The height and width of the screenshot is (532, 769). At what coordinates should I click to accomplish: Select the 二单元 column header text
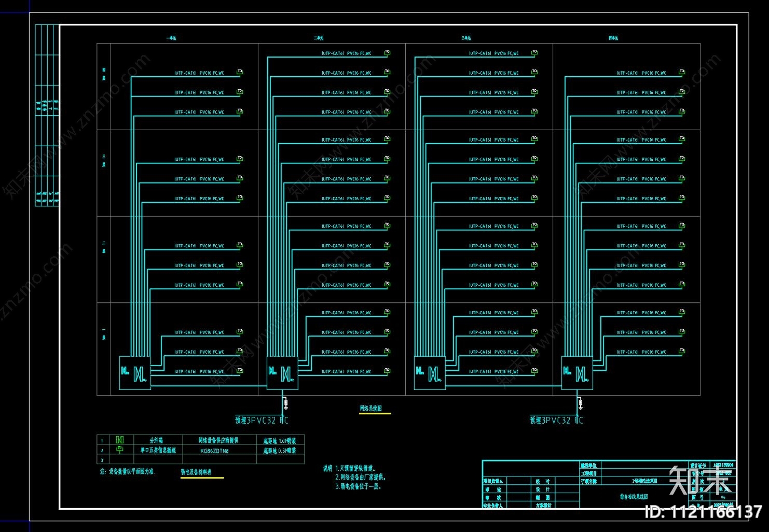coord(318,38)
